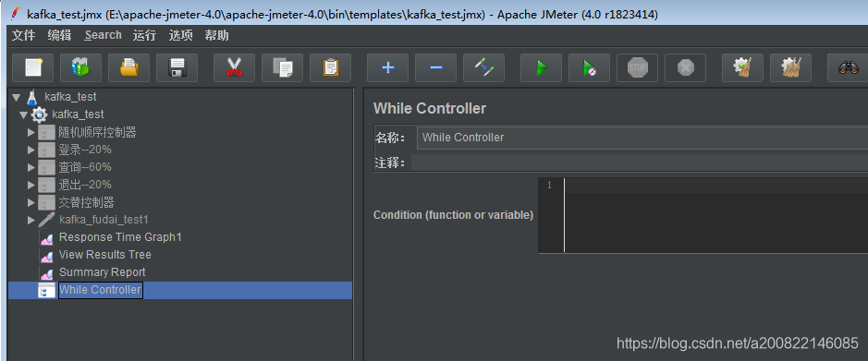The height and width of the screenshot is (361, 868).
Task: Click the Summary Report listener icon
Action: (x=46, y=273)
